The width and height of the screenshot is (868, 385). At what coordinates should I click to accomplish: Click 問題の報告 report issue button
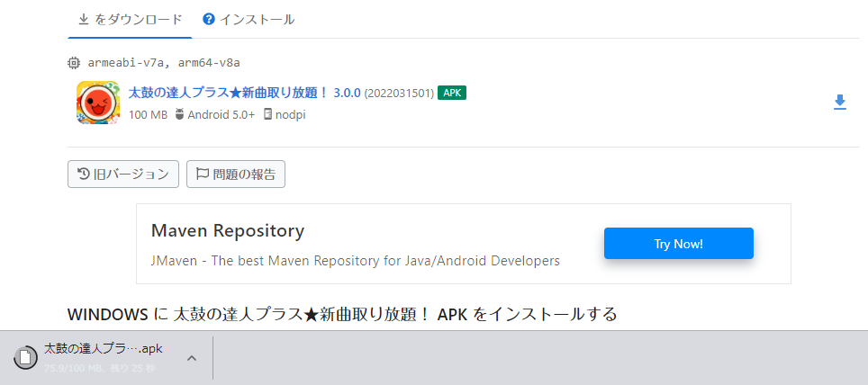pyautogui.click(x=236, y=175)
